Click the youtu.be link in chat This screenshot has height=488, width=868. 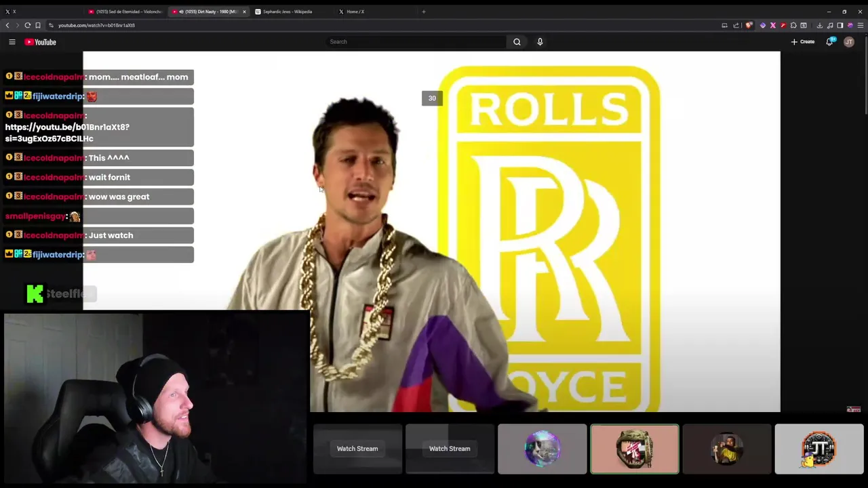coord(67,133)
